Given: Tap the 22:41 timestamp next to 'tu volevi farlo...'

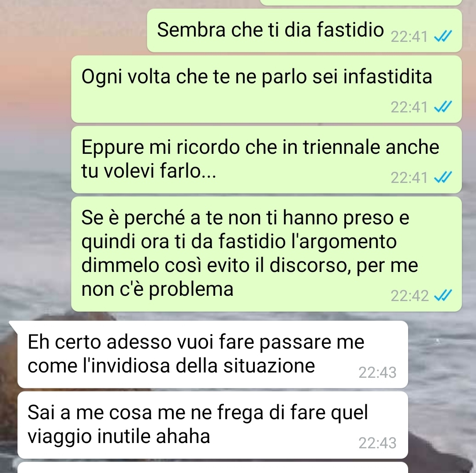Looking at the screenshot, I should [409, 178].
